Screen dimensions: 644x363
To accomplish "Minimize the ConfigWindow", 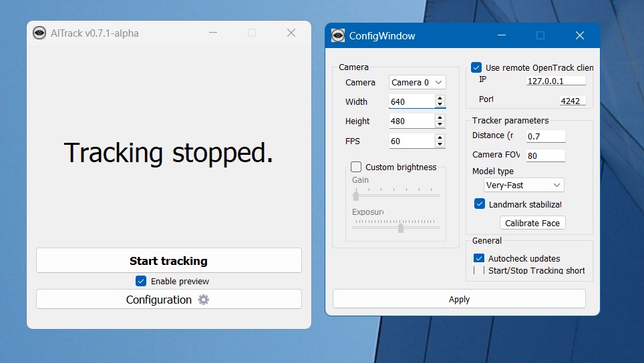I will [x=502, y=35].
